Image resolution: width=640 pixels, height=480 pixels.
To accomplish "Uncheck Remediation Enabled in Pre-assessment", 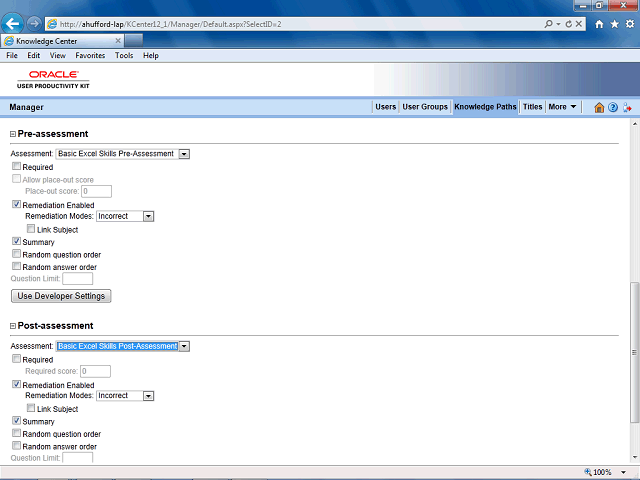I will click(16, 204).
